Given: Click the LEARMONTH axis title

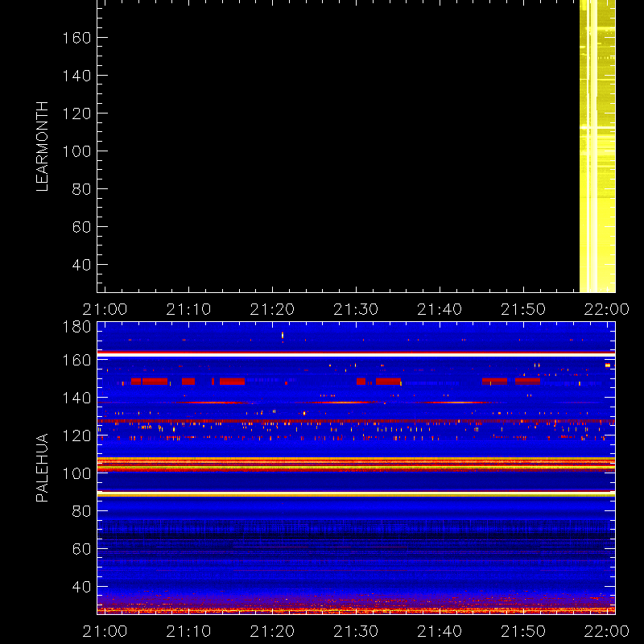Looking at the screenshot, I should pyautogui.click(x=43, y=147).
